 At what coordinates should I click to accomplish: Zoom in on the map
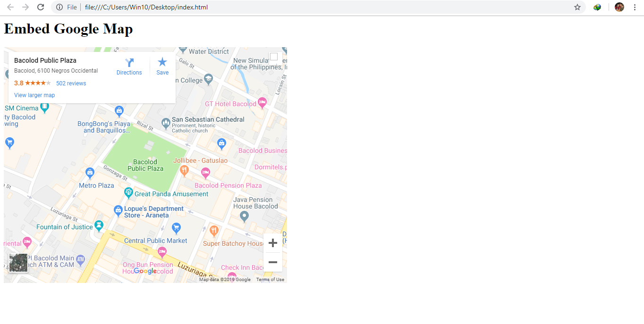(273, 243)
